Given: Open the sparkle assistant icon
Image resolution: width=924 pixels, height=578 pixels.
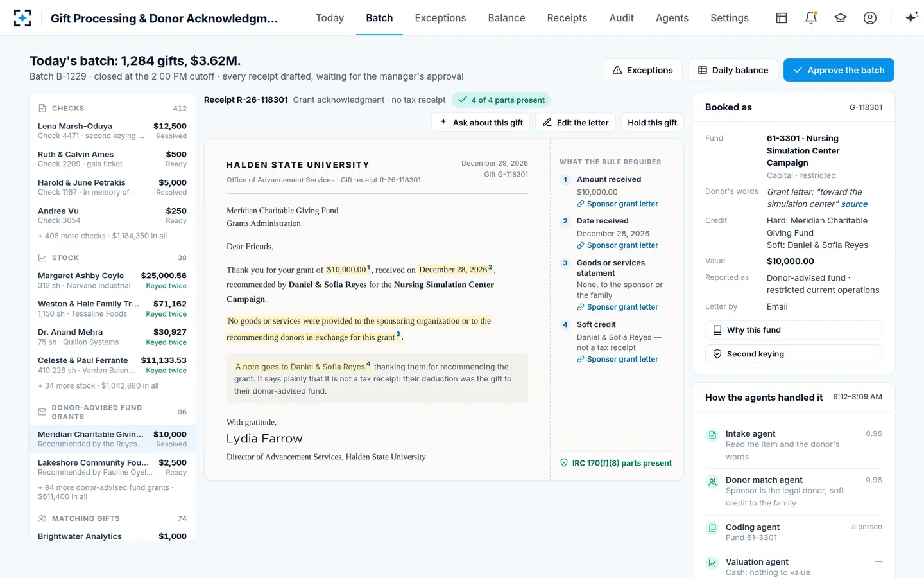Looking at the screenshot, I should point(911,18).
